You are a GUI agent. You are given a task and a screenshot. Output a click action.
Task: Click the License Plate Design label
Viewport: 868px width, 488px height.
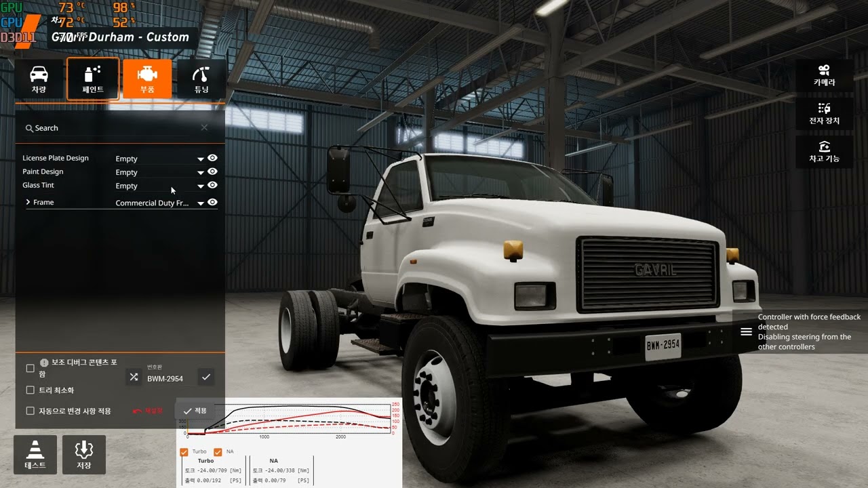[x=56, y=158]
